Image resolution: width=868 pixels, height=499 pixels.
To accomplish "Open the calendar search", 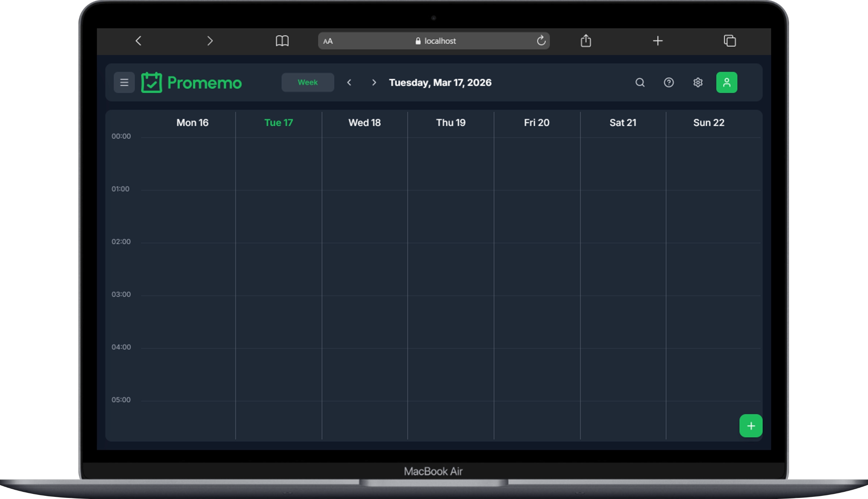I will 639,82.
